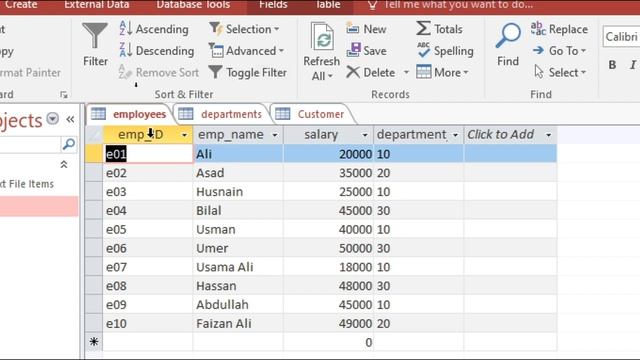
Task: Run the Spelling check
Action: coord(445,51)
